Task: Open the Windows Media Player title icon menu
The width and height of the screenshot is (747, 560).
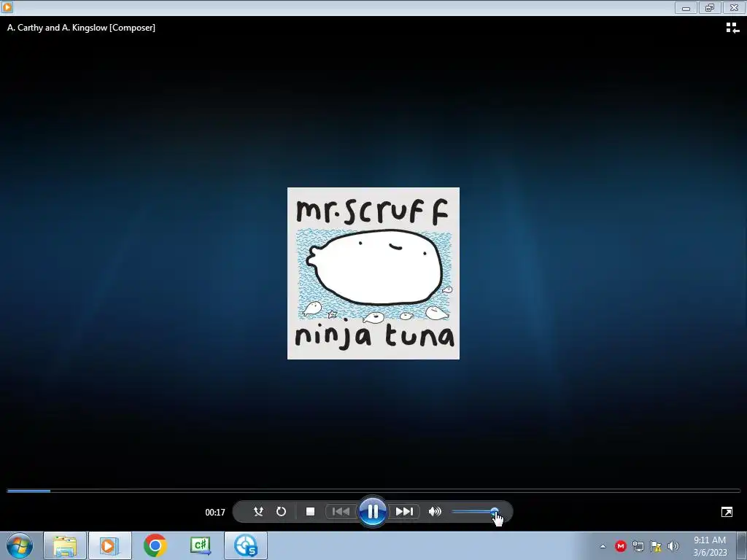Action: click(7, 7)
